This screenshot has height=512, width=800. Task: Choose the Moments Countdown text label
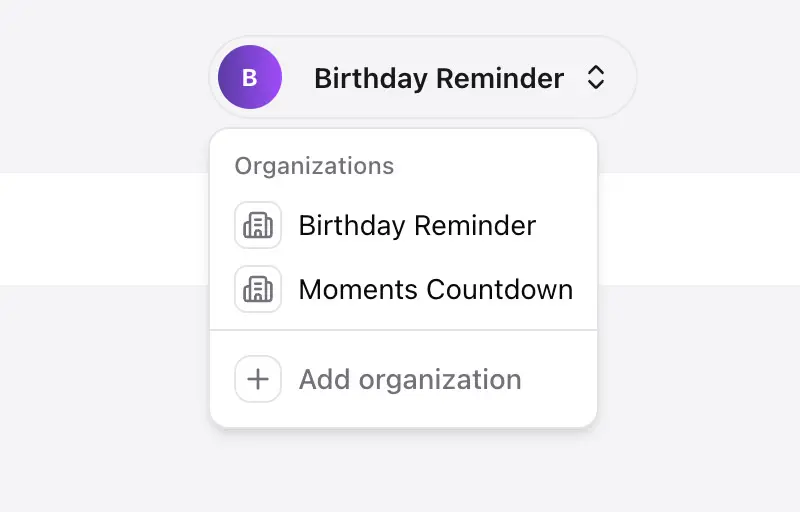point(435,289)
